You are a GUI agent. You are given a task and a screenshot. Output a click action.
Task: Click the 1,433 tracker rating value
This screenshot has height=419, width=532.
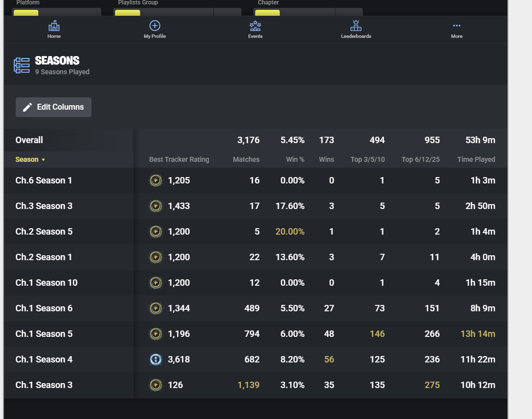click(x=179, y=206)
